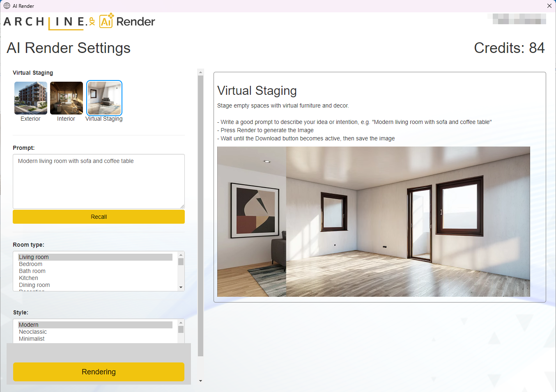
Task: Click into the Prompt text field
Action: (99, 181)
